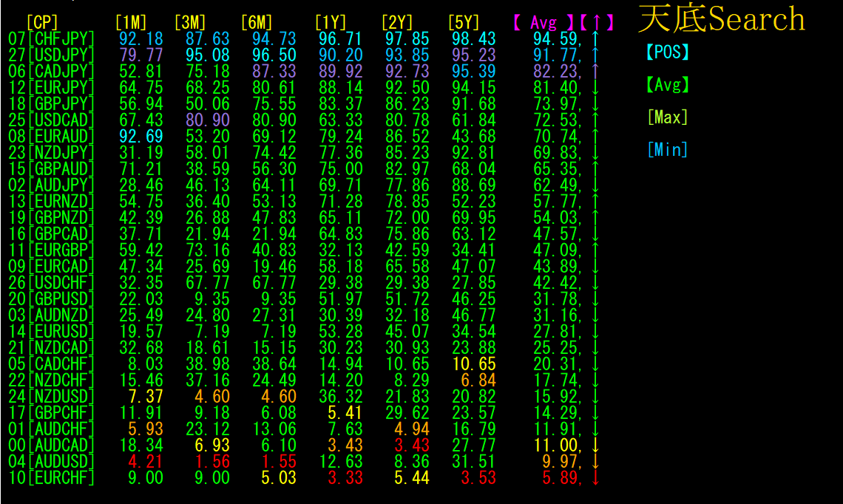Select the [1M] column header

click(x=131, y=23)
